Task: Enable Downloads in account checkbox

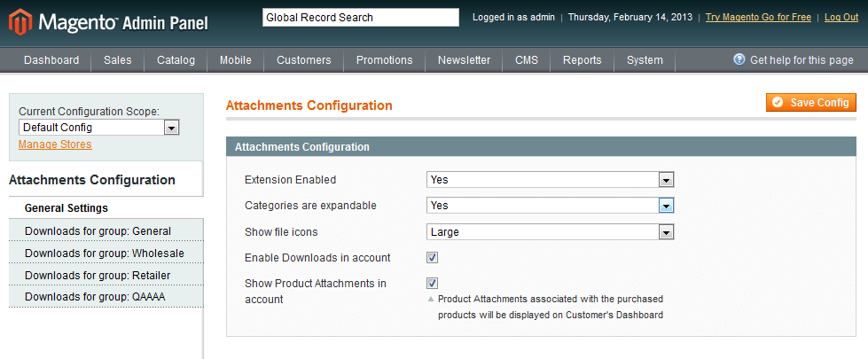Action: coord(433,258)
